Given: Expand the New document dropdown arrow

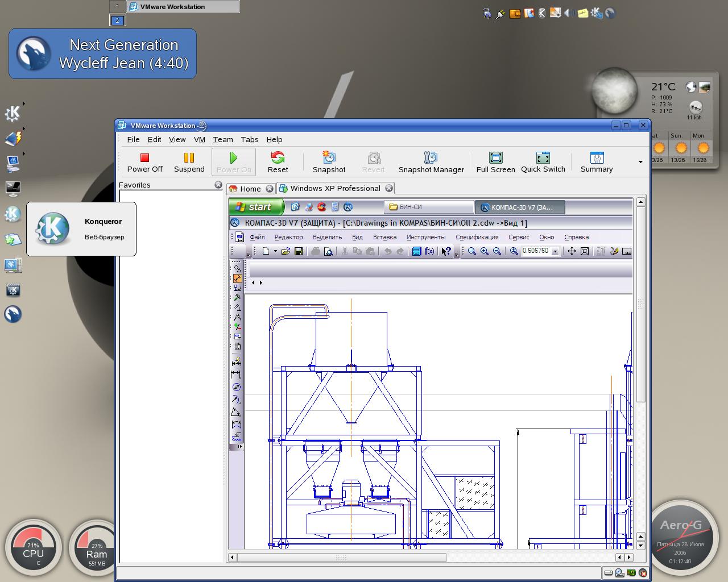Looking at the screenshot, I should coord(275,251).
